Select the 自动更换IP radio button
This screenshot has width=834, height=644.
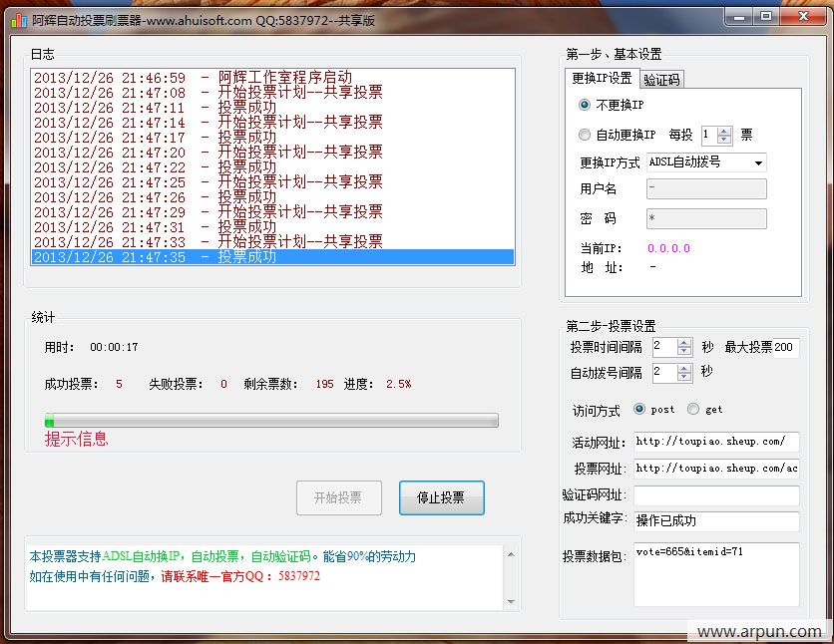[585, 135]
